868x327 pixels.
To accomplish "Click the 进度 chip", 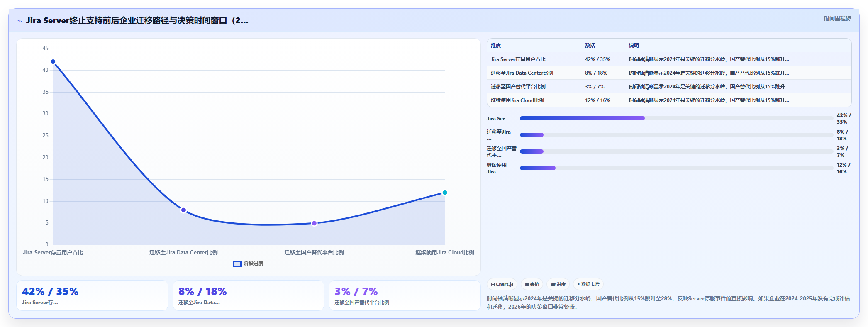I will tap(558, 284).
